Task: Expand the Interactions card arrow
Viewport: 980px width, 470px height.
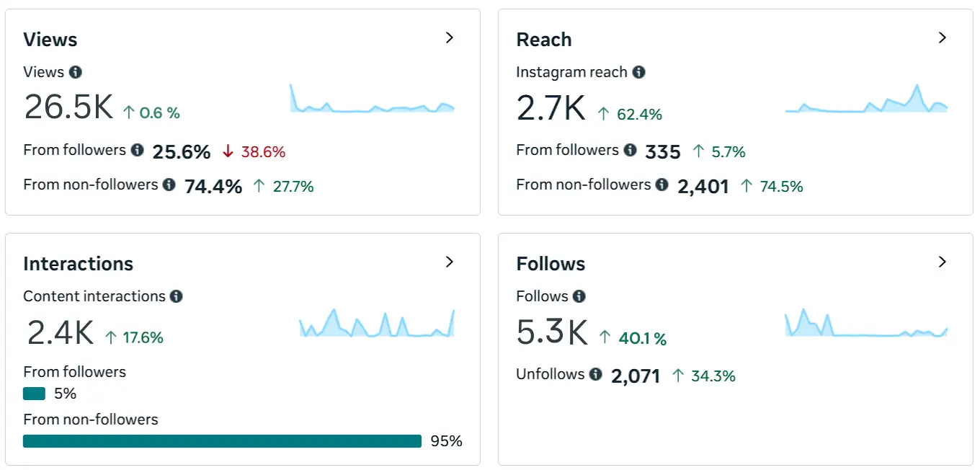Action: point(450,262)
